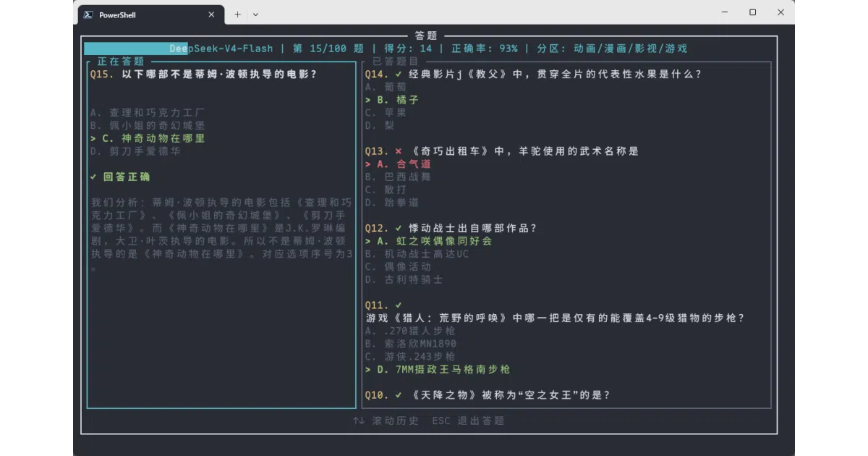
Task: Close the PowerShell tab
Action: [212, 14]
